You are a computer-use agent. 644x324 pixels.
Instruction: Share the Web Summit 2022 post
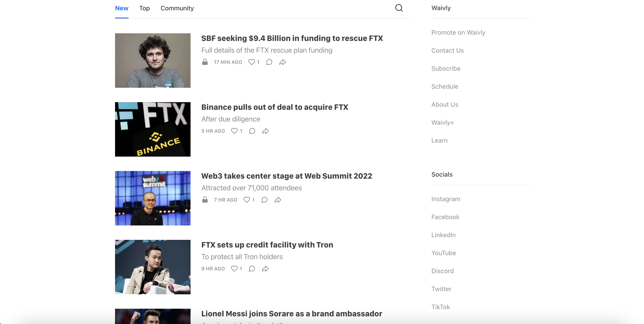(278, 200)
